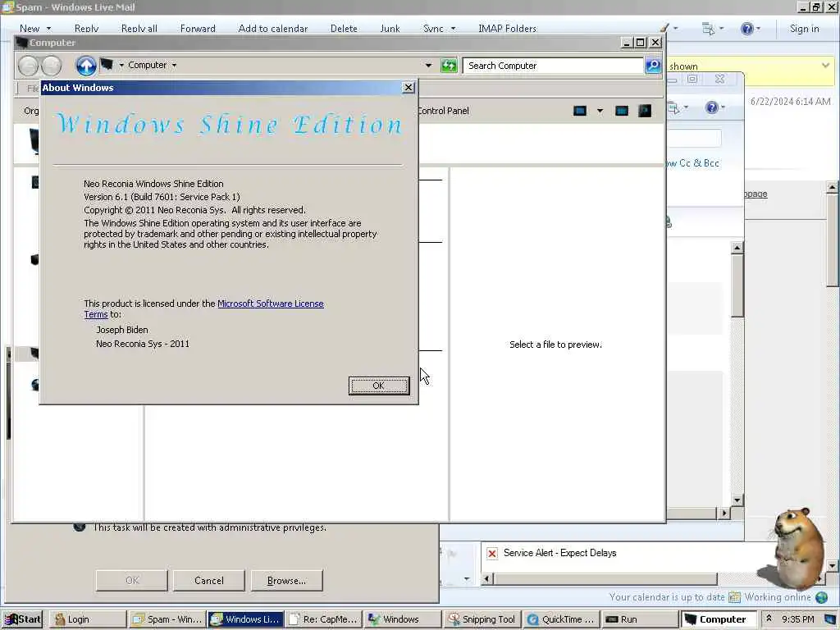Switch to Spam - Win... taskbar button
This screenshot has height=630, width=840.
[167, 619]
